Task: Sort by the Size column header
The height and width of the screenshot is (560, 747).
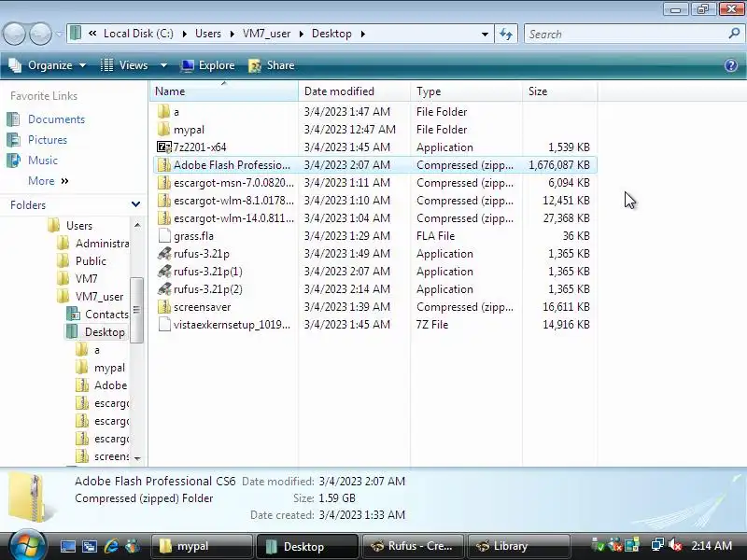Action: [x=559, y=91]
